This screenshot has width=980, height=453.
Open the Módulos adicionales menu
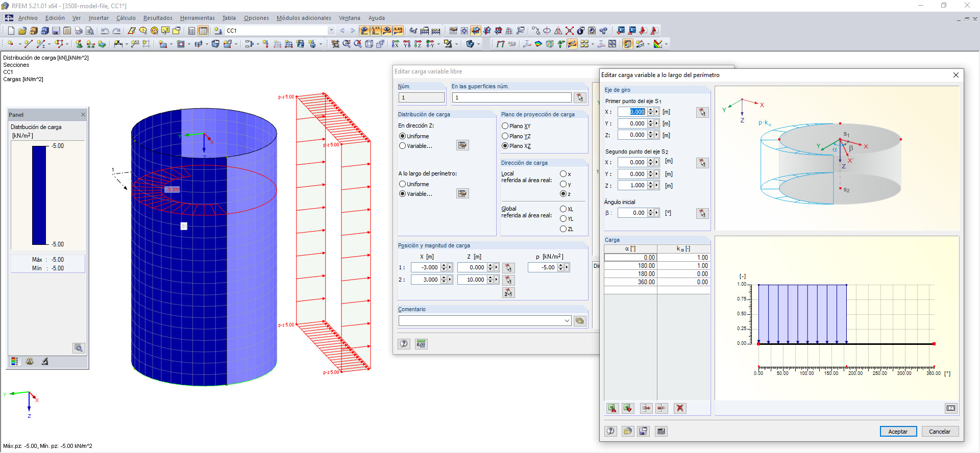pos(304,18)
